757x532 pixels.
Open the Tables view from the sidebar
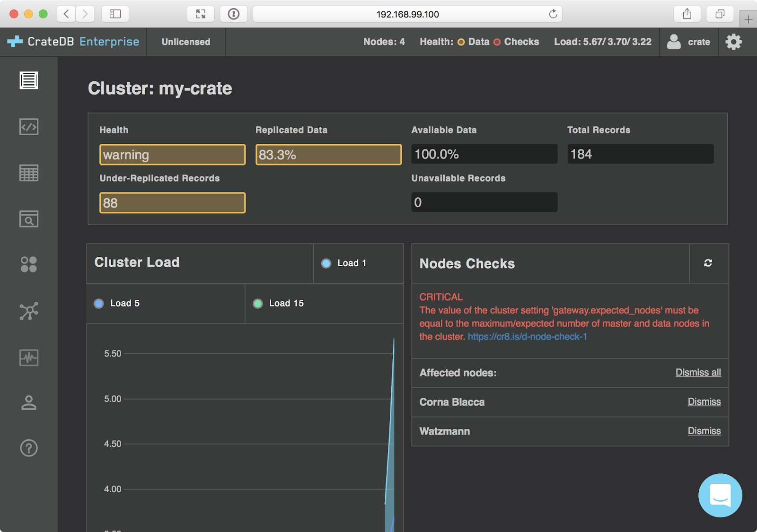coord(29,173)
